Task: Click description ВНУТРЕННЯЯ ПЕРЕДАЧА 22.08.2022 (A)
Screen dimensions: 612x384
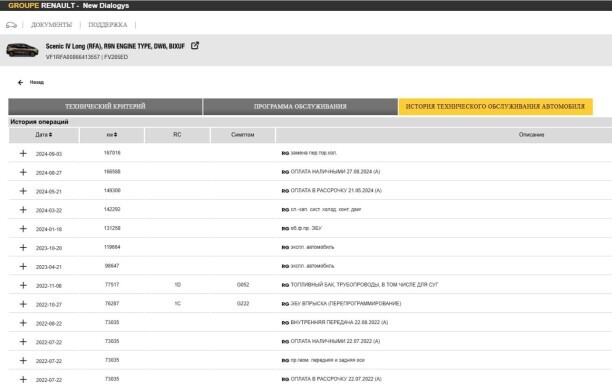Action: (339, 322)
